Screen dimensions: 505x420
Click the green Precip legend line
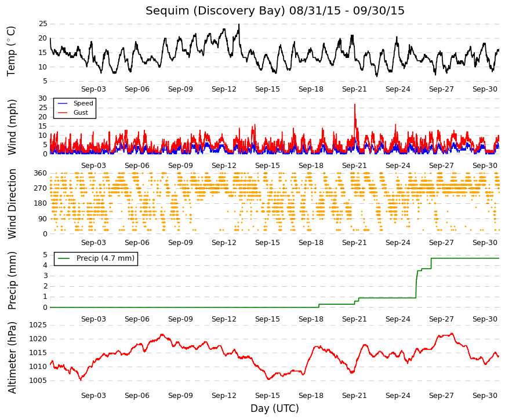pyautogui.click(x=64, y=258)
